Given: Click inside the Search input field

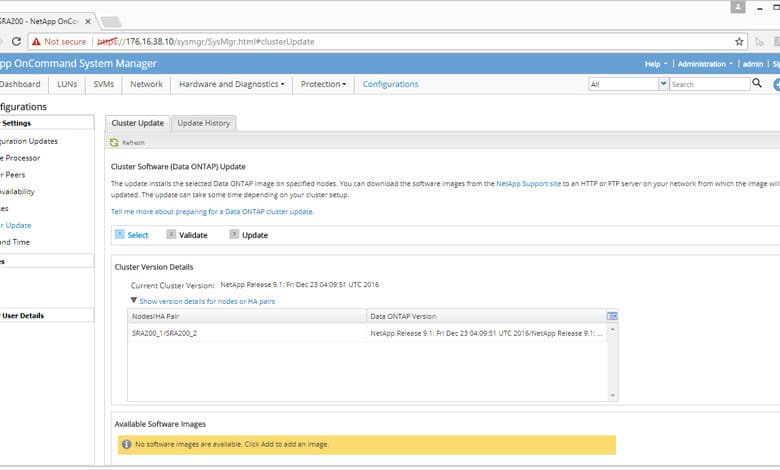Looking at the screenshot, I should click(x=710, y=84).
